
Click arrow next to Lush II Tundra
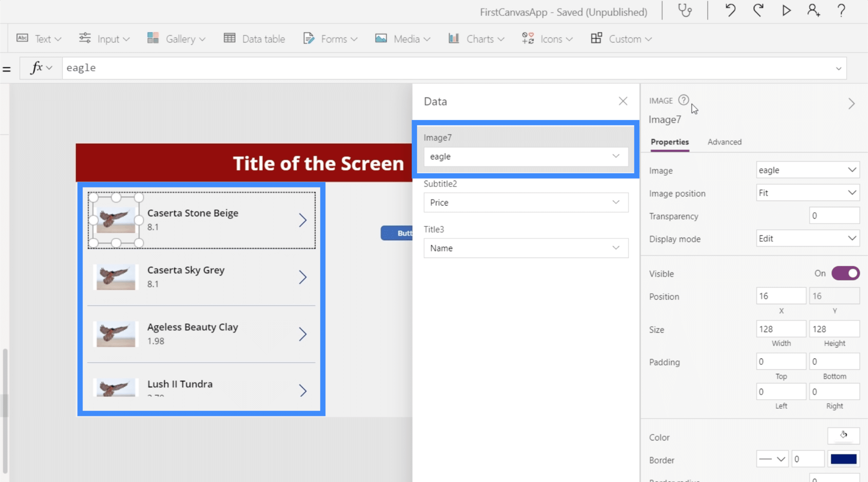click(x=302, y=390)
